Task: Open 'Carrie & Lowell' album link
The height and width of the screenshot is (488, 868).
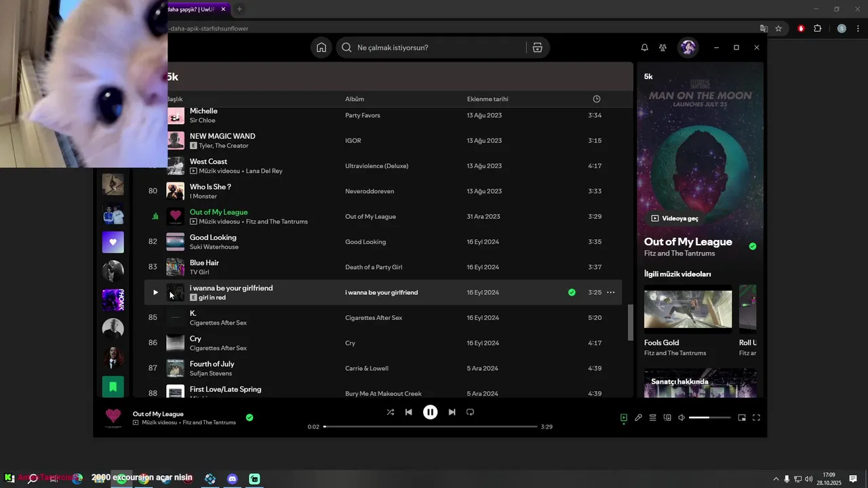Action: 367,368
